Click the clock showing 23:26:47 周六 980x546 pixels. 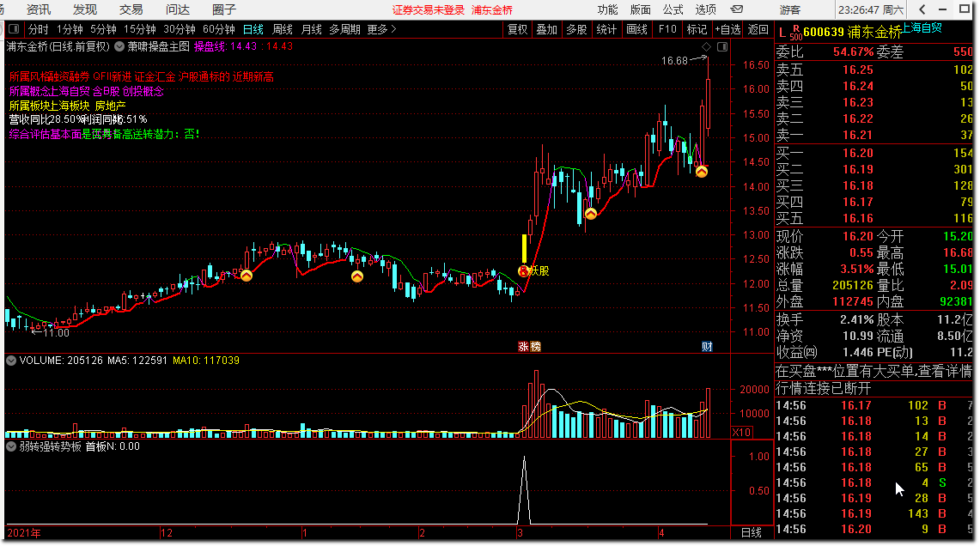click(871, 9)
